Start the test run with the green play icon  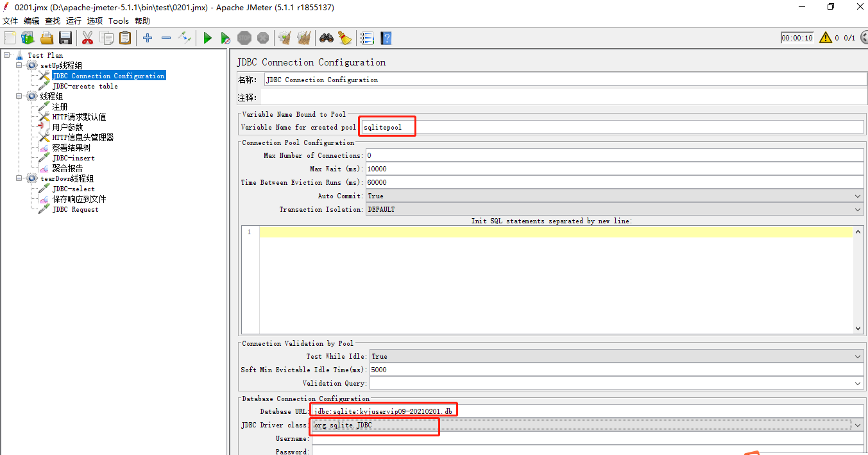207,37
